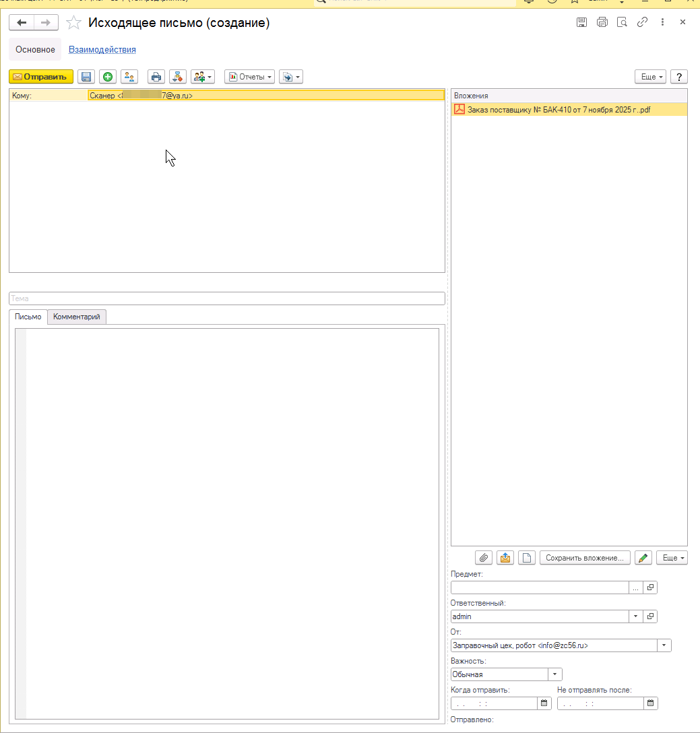This screenshot has height=733, width=700.
Task: Click the blank page icon under attachments
Action: pos(526,558)
